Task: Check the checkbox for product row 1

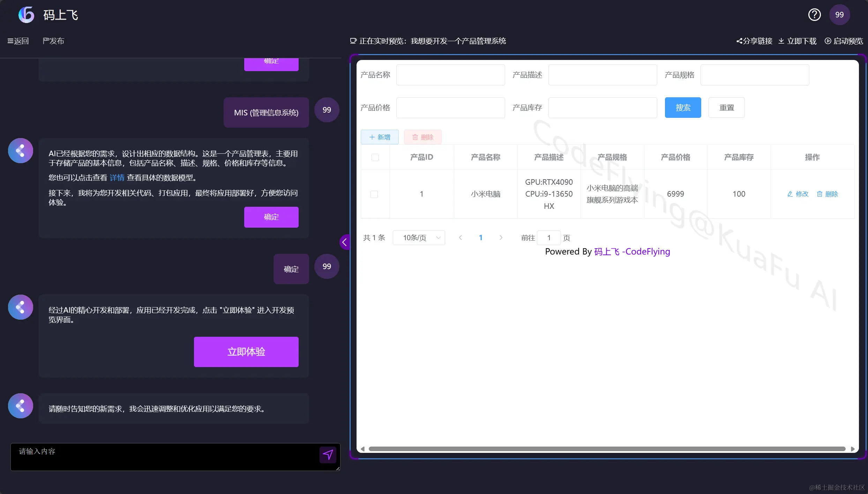Action: click(374, 194)
